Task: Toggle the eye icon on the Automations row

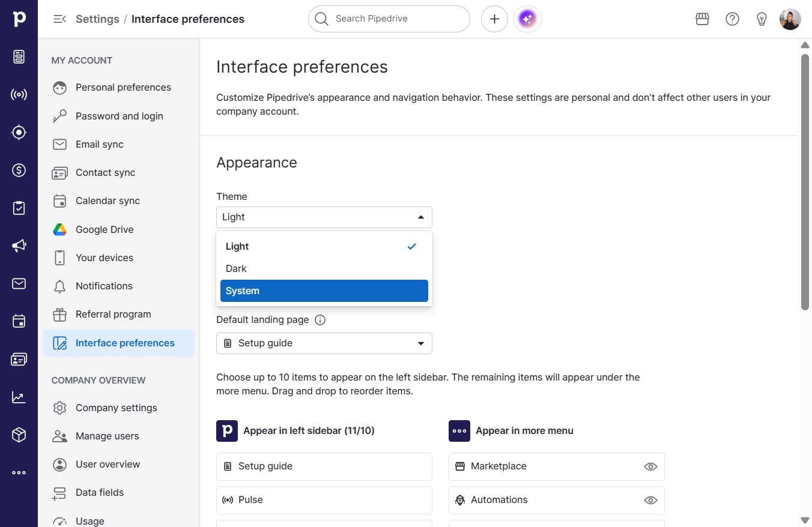Action: click(650, 500)
